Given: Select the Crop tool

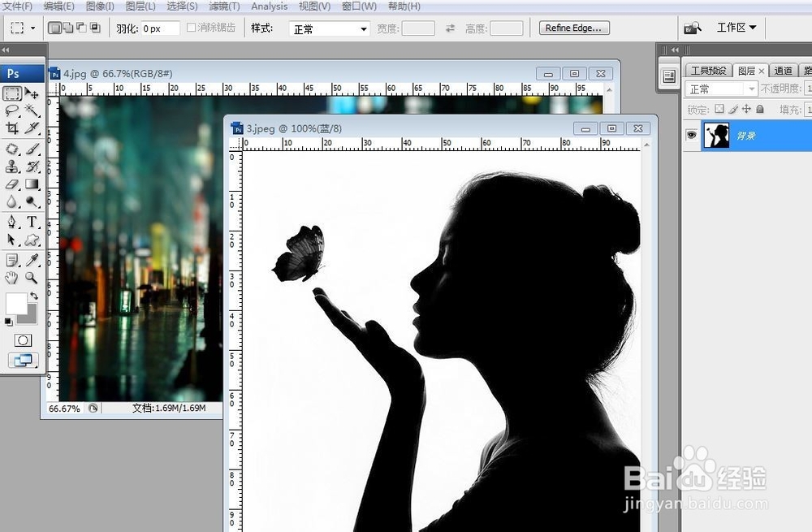Looking at the screenshot, I should click(x=12, y=128).
